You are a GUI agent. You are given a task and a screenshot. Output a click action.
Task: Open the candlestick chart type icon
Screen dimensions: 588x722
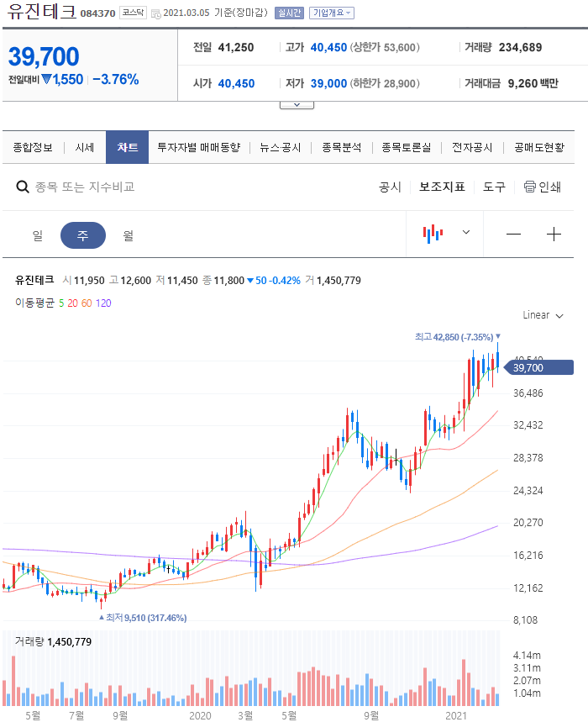coord(433,234)
